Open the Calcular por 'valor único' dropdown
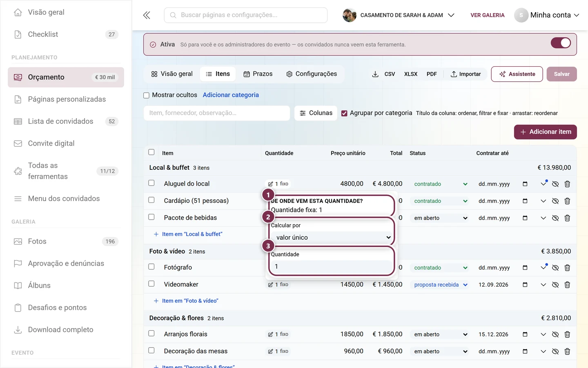 click(332, 238)
